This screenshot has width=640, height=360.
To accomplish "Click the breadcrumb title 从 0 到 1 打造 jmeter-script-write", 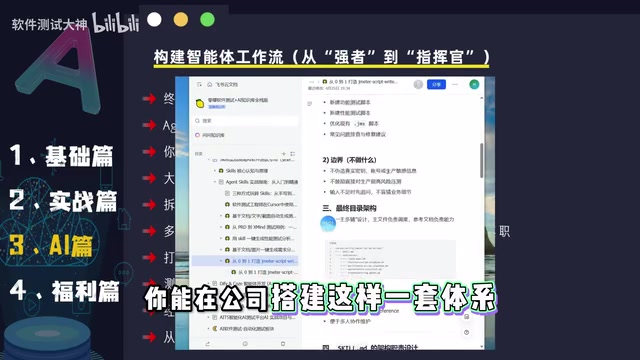I will (363, 82).
